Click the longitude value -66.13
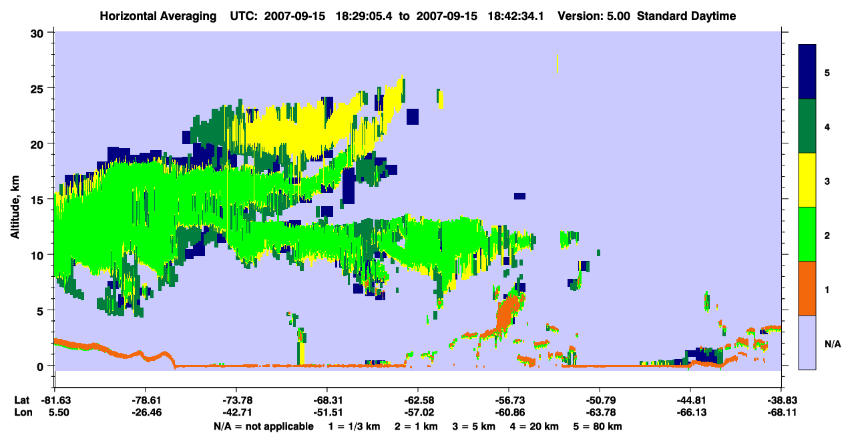Screen dimensions: 868x445 click(690, 413)
